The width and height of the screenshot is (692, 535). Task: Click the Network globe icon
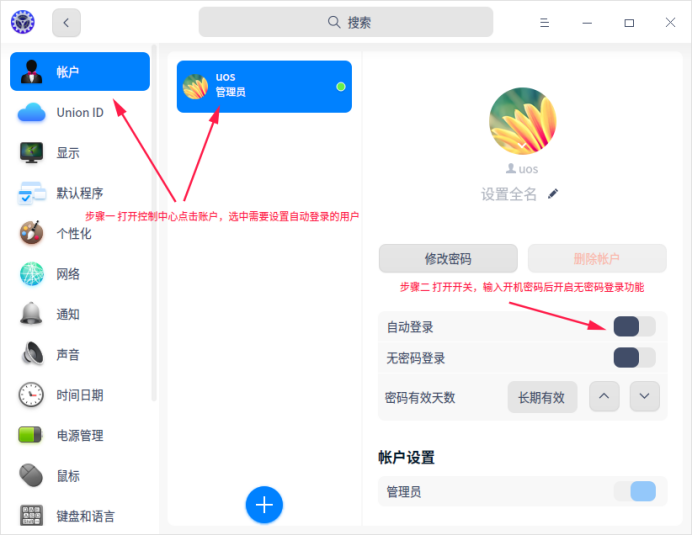click(31, 274)
